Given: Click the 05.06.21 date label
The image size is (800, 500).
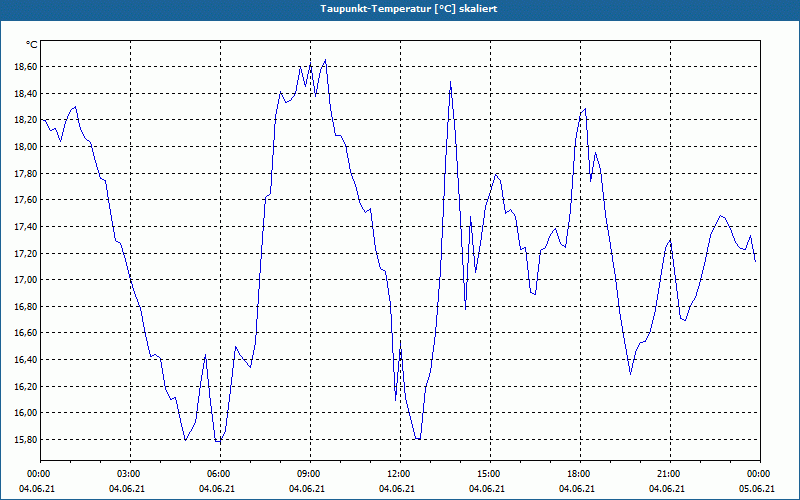Looking at the screenshot, I should pos(757,489).
